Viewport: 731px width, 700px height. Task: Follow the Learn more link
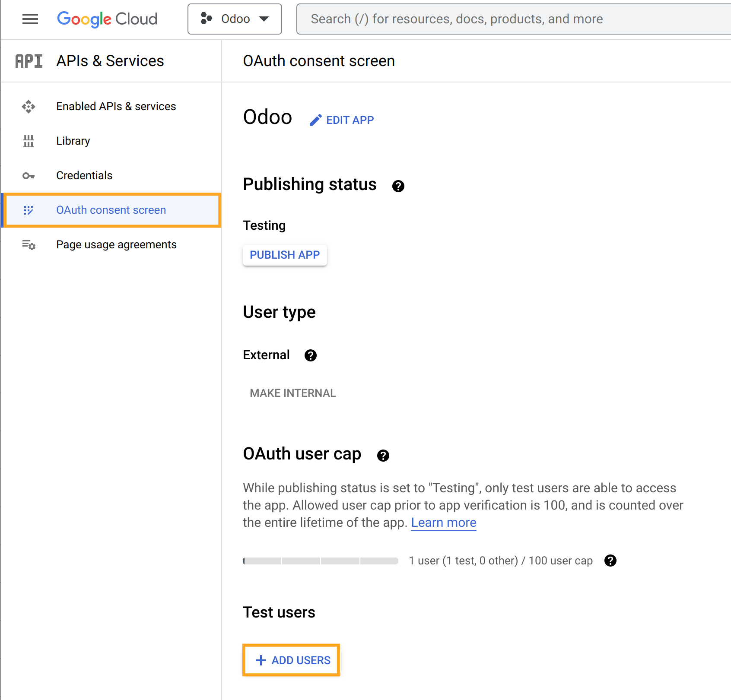pyautogui.click(x=444, y=523)
